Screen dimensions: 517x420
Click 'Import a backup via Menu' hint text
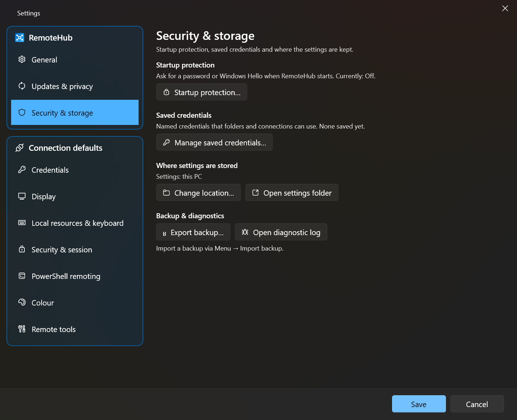220,248
